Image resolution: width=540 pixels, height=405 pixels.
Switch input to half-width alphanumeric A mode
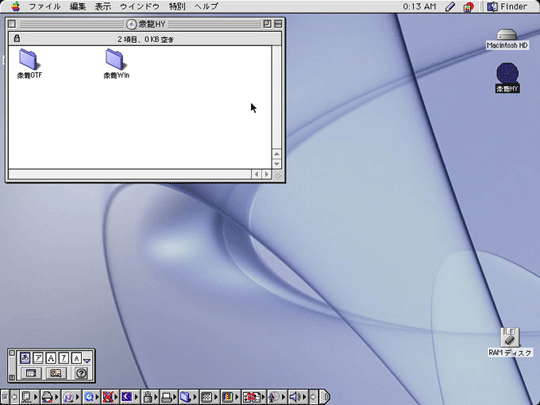tap(76, 358)
